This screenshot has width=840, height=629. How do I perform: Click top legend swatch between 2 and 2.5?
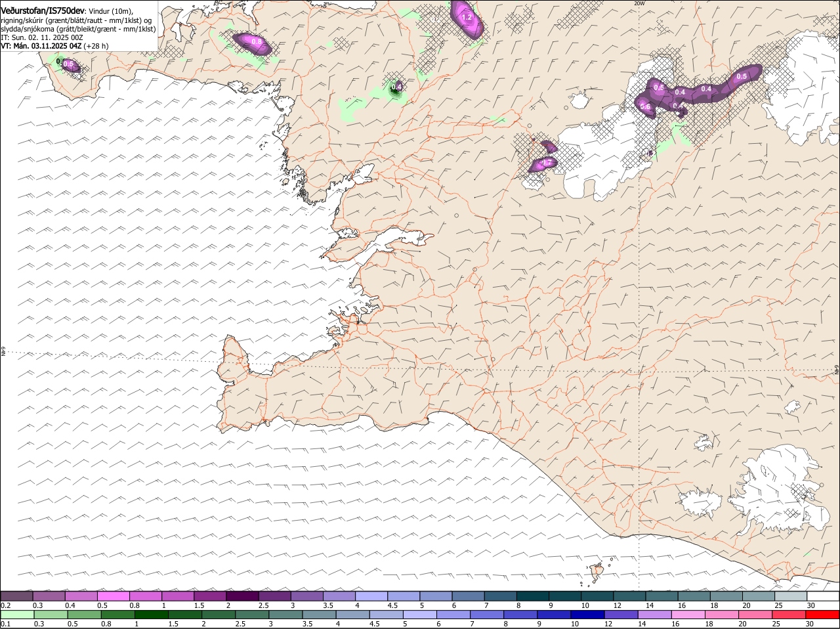pyautogui.click(x=242, y=596)
